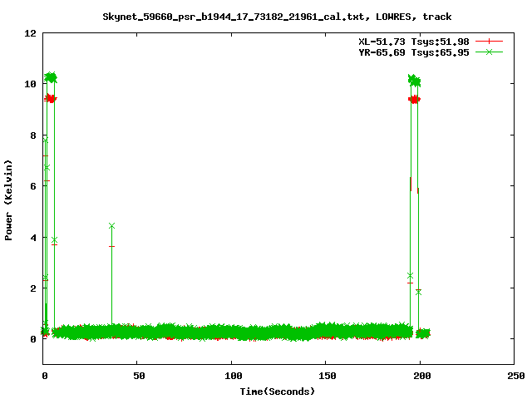Click the Power (Kelvin) y-axis label

8,200
